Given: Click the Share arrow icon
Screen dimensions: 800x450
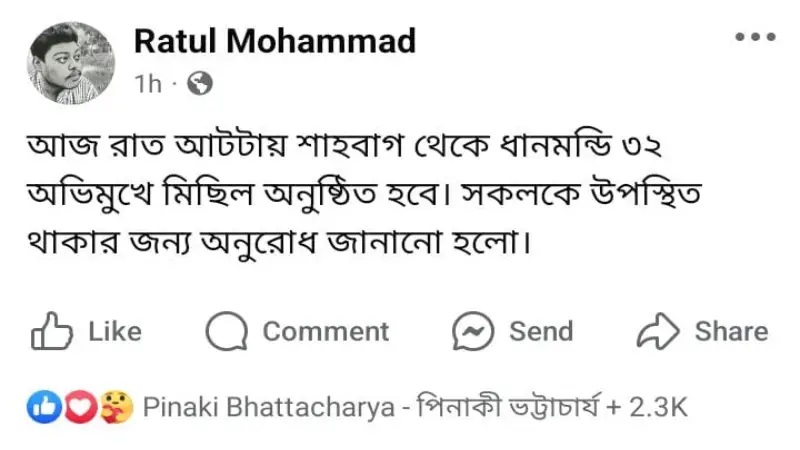Looking at the screenshot, I should click(658, 331).
